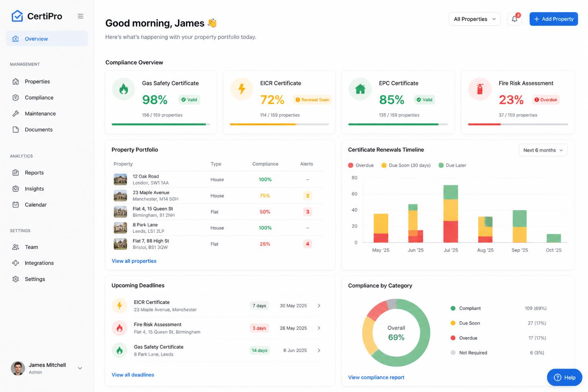
Task: Toggle the Due Later legend item
Action: [x=452, y=165]
